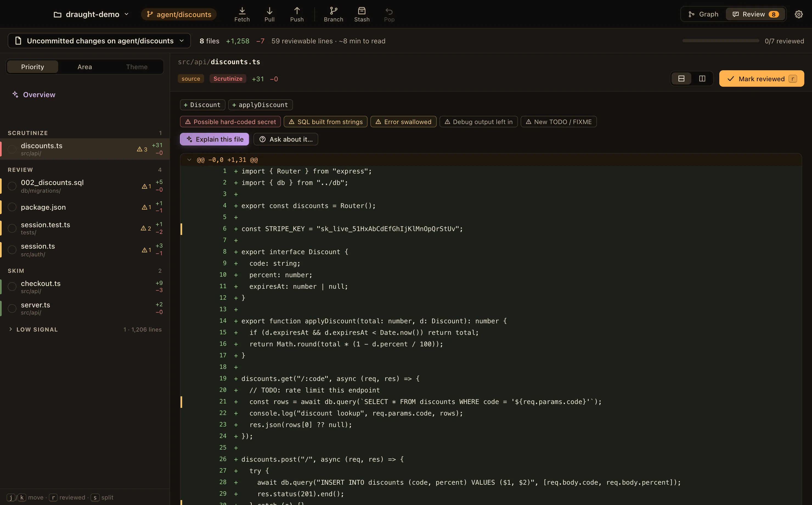Click the document icon in Uncommitted changes selector
Viewport: 812px width, 505px height.
pyautogui.click(x=18, y=41)
